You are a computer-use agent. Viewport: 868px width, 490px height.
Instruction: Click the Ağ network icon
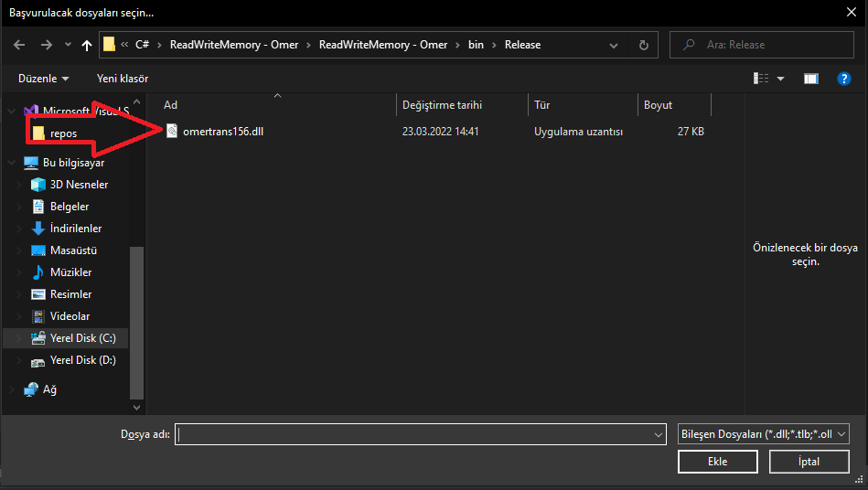(x=31, y=389)
